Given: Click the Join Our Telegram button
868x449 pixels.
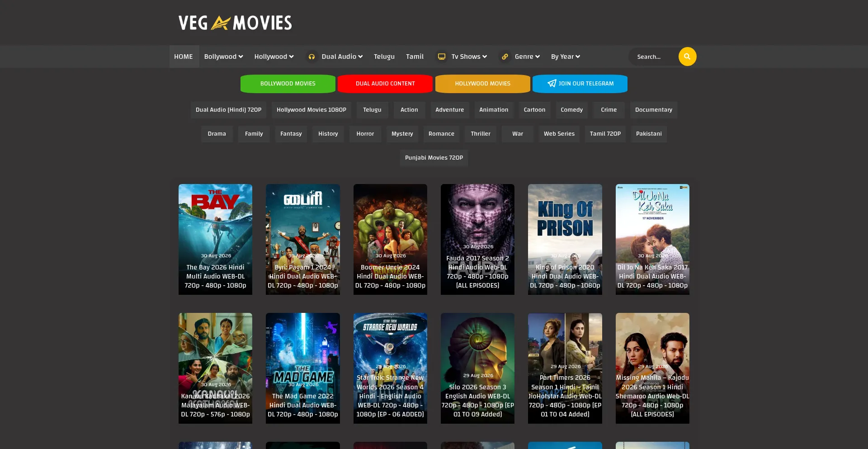Looking at the screenshot, I should 580,84.
